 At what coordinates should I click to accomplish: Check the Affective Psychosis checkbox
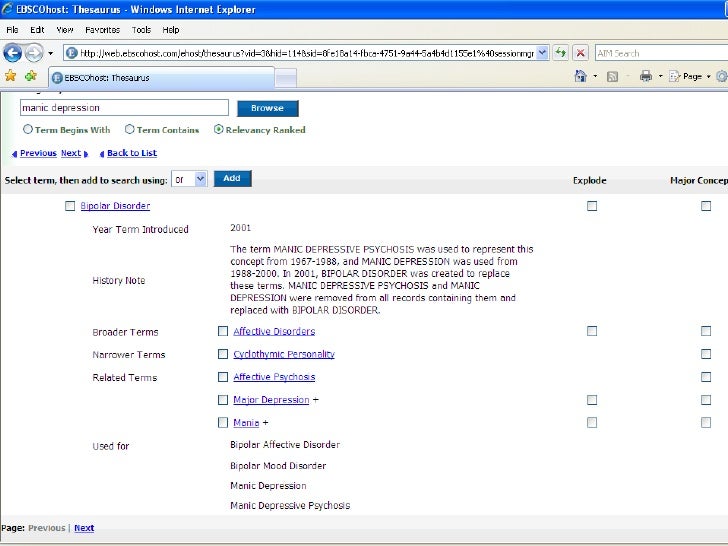[x=223, y=377]
